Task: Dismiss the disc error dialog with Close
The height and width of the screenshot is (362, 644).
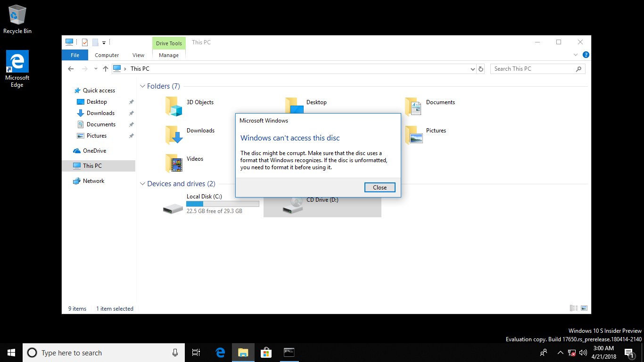Action: tap(380, 188)
